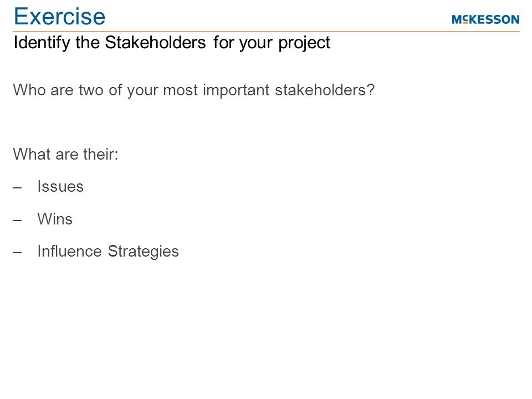
Task: Click the word Stakeholders in the subtitle
Action: (155, 43)
